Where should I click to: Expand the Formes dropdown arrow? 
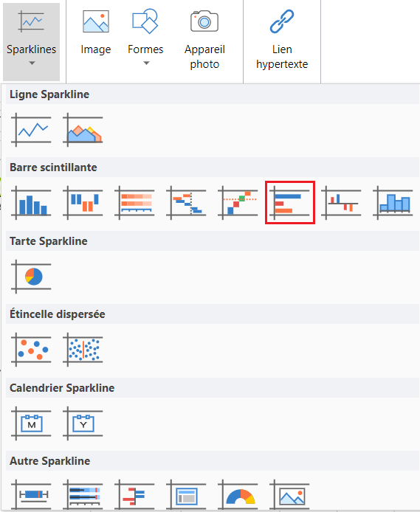click(146, 63)
